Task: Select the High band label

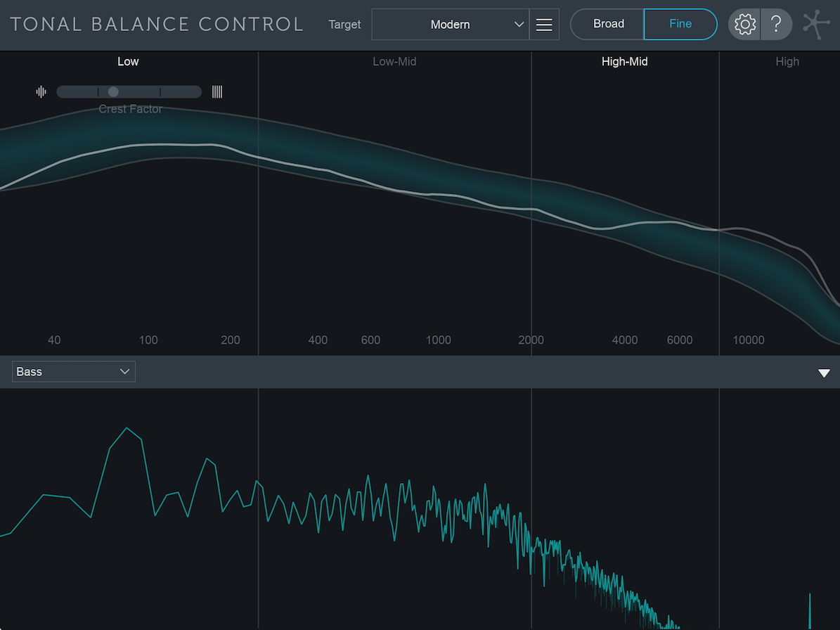Action: click(x=787, y=62)
